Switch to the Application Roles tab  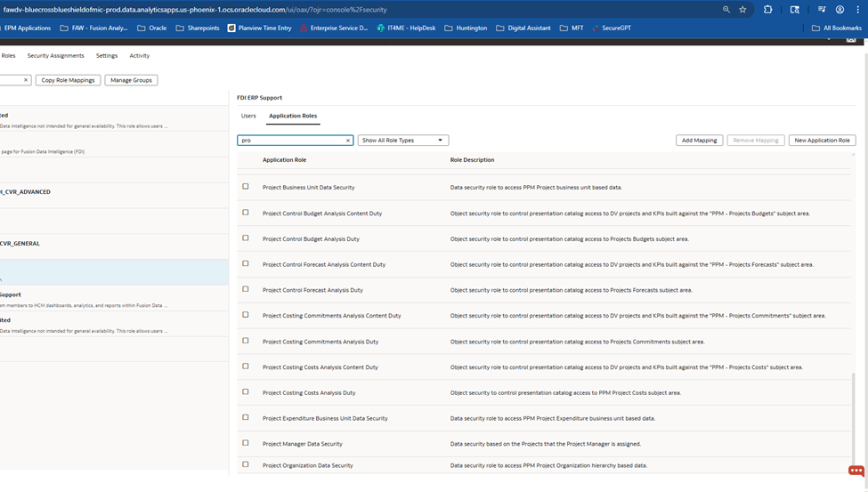point(293,116)
